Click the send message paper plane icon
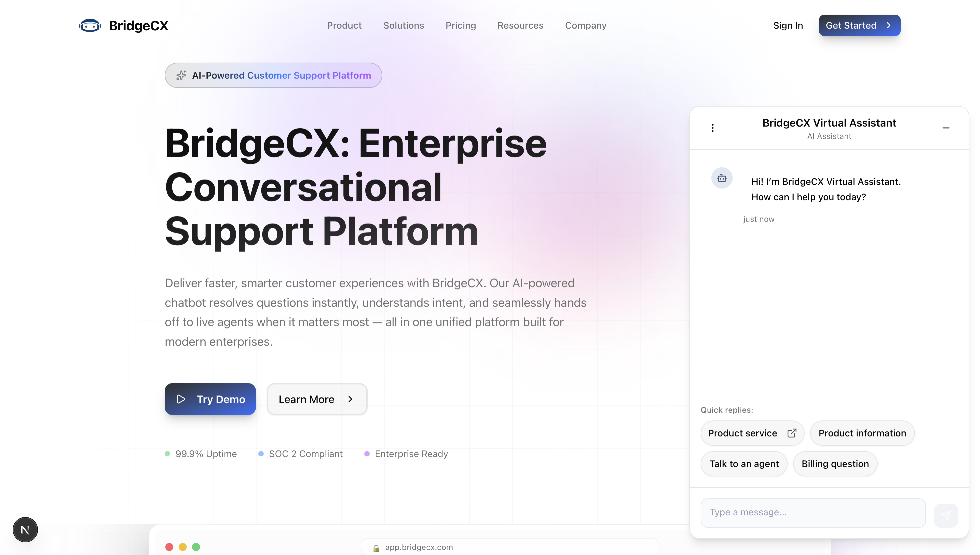This screenshot has width=980, height=555. click(x=946, y=515)
